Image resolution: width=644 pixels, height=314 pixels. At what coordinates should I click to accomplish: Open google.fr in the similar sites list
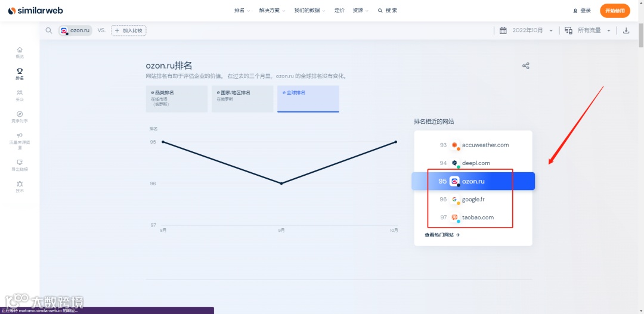click(x=473, y=200)
